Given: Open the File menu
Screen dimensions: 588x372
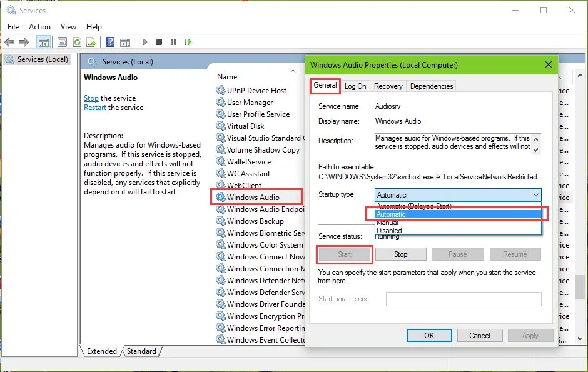Looking at the screenshot, I should click(x=13, y=27).
